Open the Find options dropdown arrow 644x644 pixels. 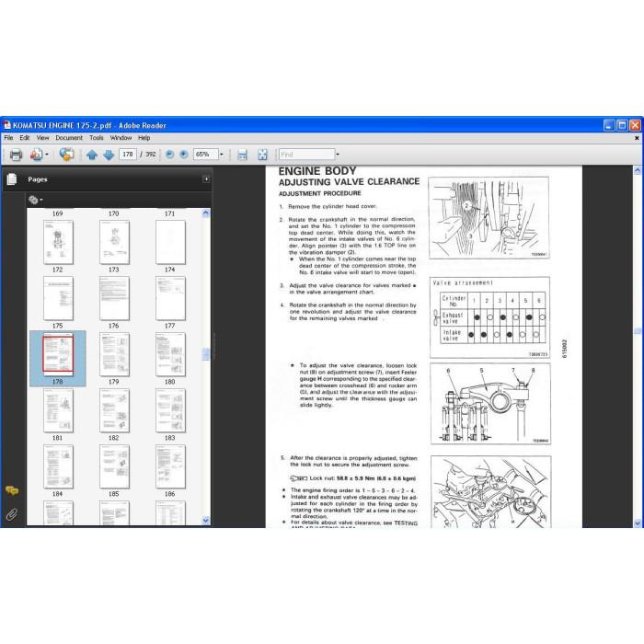click(338, 155)
